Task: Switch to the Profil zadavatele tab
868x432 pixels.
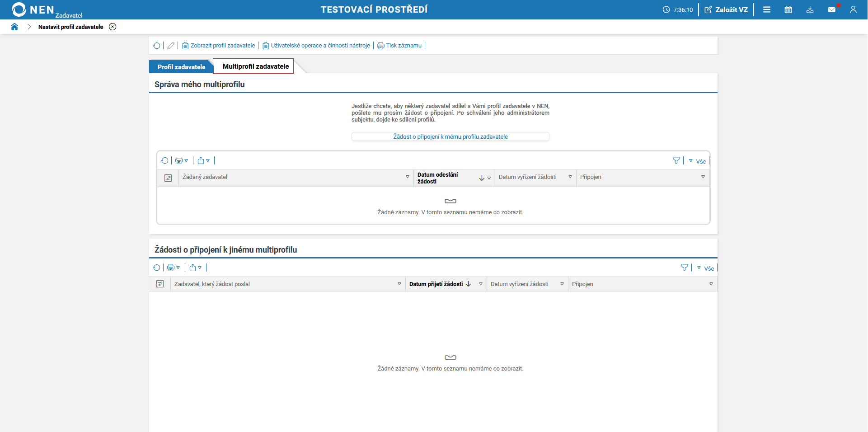Action: pyautogui.click(x=181, y=67)
